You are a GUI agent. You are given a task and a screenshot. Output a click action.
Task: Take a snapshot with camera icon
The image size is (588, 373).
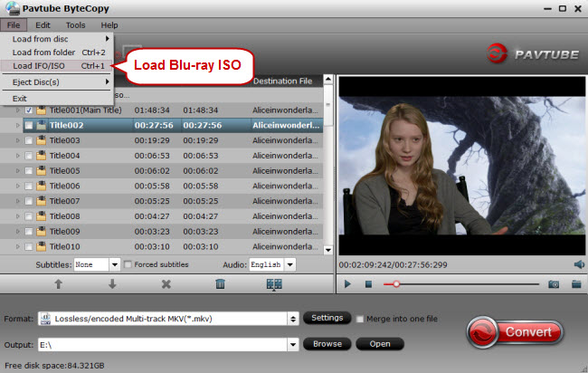[554, 284]
